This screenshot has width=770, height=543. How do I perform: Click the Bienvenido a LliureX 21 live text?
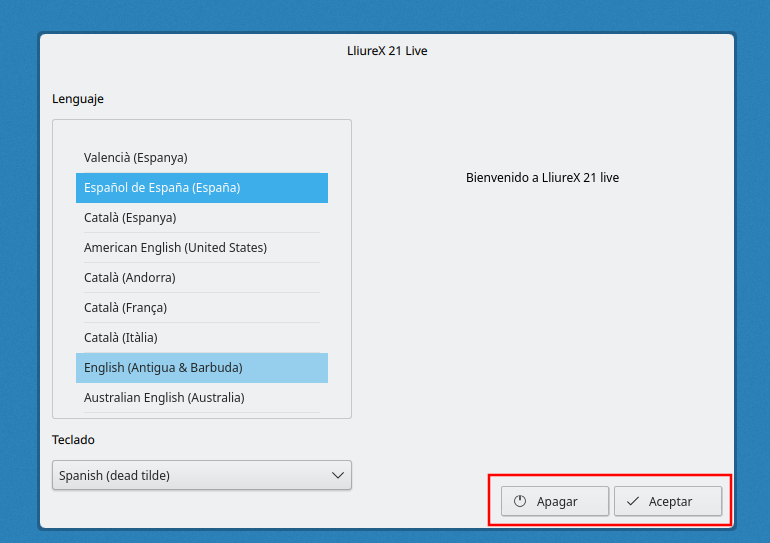[542, 177]
